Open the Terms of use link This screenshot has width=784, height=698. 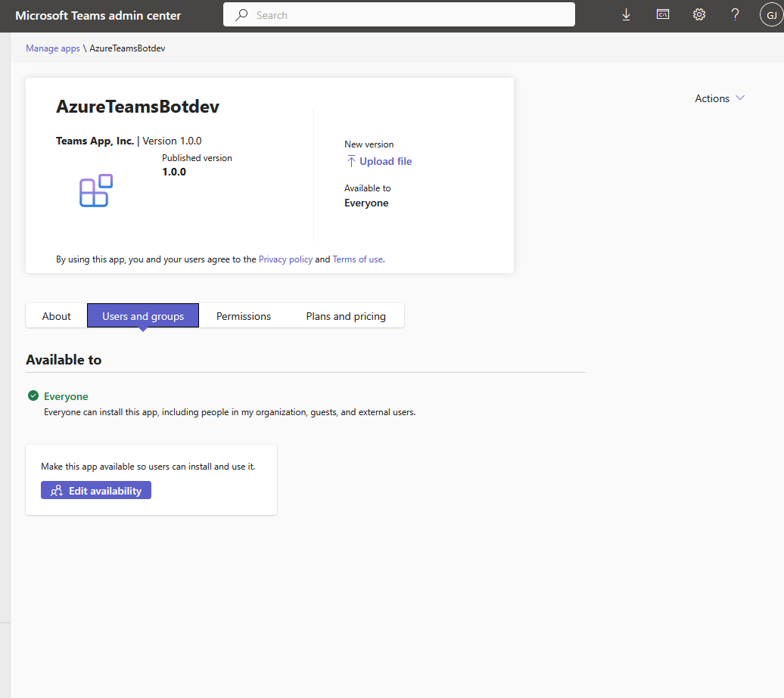[x=357, y=259]
